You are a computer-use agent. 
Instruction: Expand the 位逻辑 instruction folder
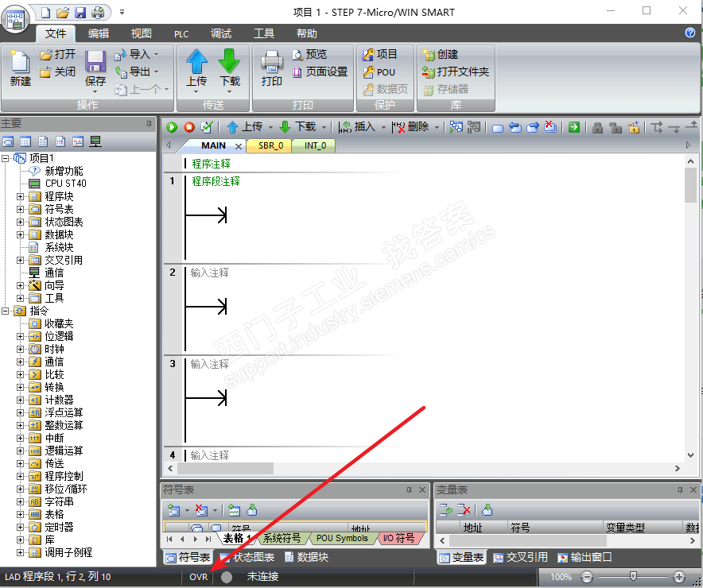pyautogui.click(x=20, y=336)
